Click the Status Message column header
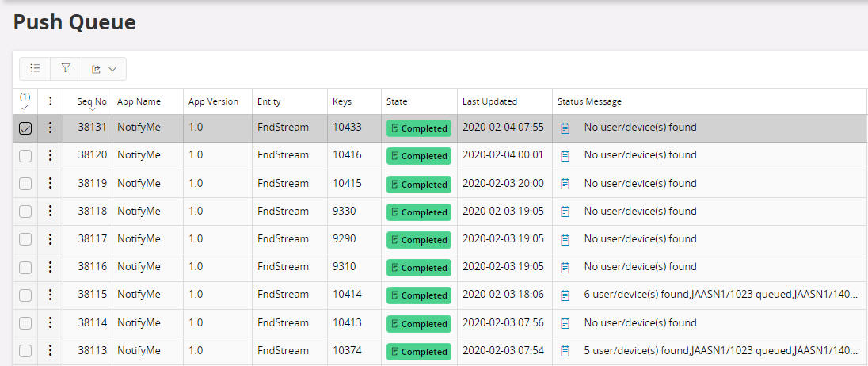 point(589,101)
